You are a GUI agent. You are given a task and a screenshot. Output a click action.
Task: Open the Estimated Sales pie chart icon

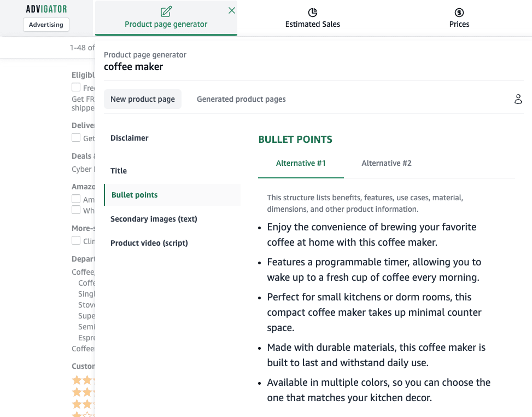click(x=313, y=13)
